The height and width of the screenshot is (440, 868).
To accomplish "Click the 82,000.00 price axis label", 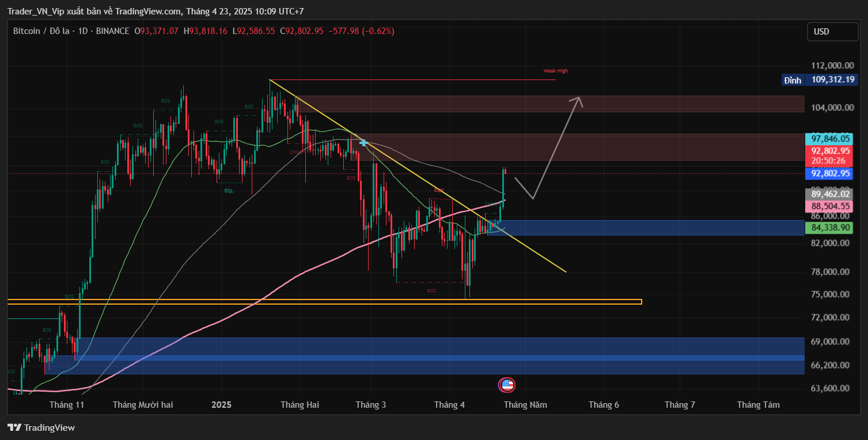I will click(x=830, y=243).
